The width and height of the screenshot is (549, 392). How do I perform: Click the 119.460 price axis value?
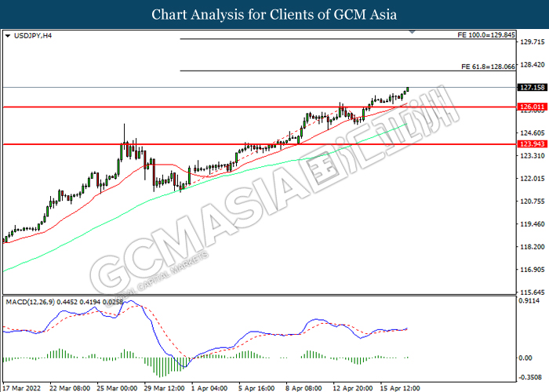click(533, 224)
